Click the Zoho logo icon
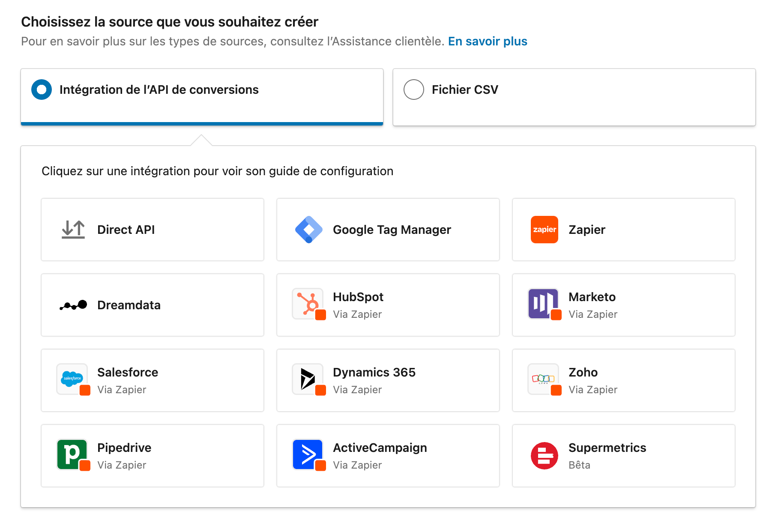 coord(544,380)
